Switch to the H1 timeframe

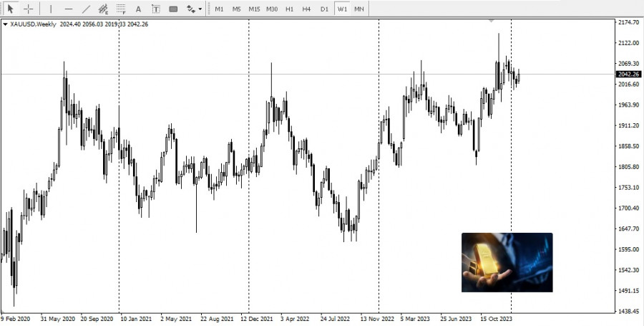(290, 9)
